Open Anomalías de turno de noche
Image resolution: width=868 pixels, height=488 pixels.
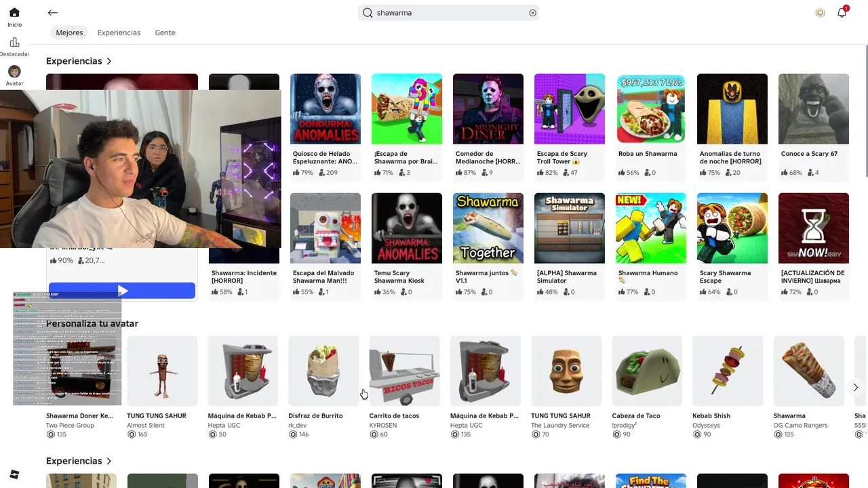click(732, 109)
